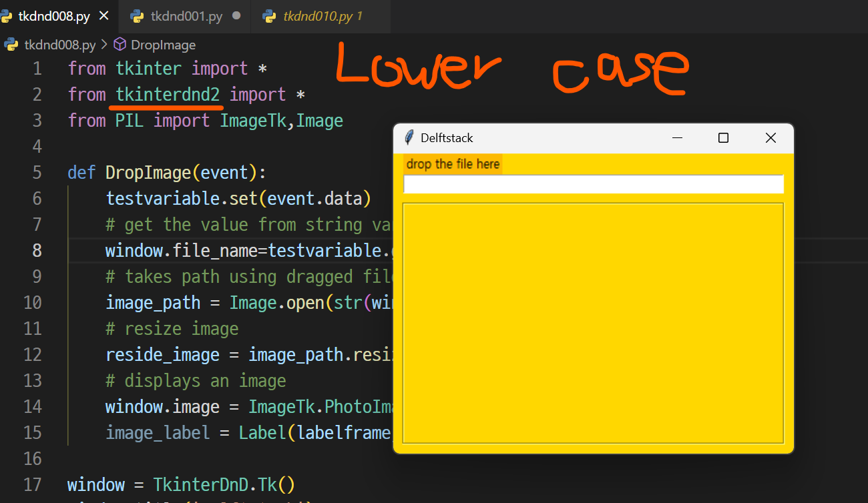
Task: Click 'drop the file here' label
Action: 453,164
